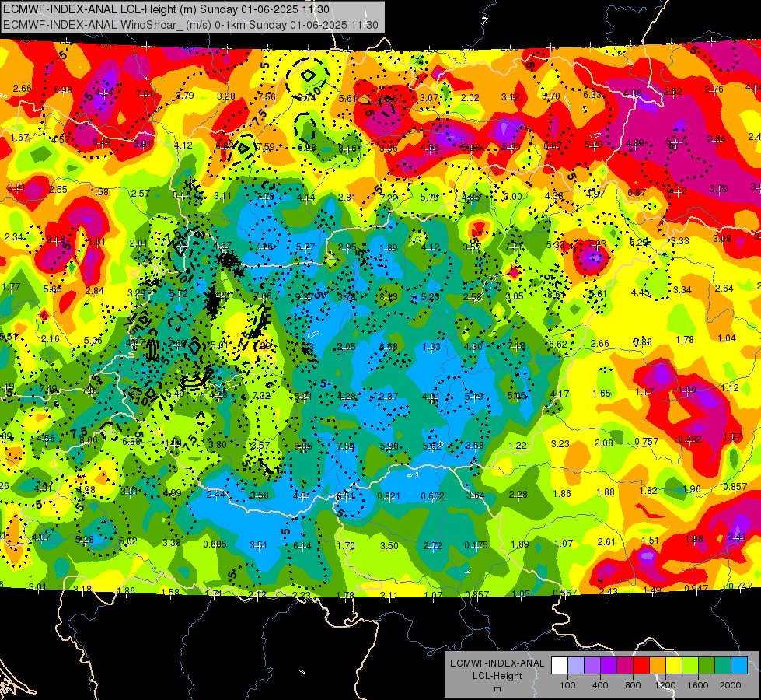Image resolution: width=761 pixels, height=700 pixels.
Task: Click the wind shear value 2.02
Action: [x=470, y=98]
